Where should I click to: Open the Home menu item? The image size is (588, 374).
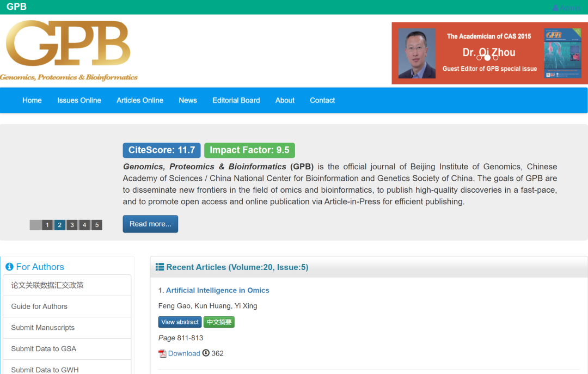coord(32,100)
